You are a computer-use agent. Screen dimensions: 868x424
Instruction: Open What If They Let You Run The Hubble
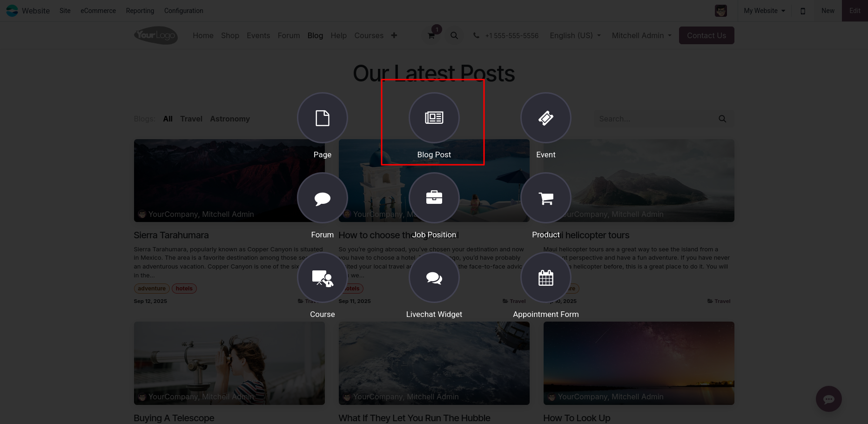414,418
